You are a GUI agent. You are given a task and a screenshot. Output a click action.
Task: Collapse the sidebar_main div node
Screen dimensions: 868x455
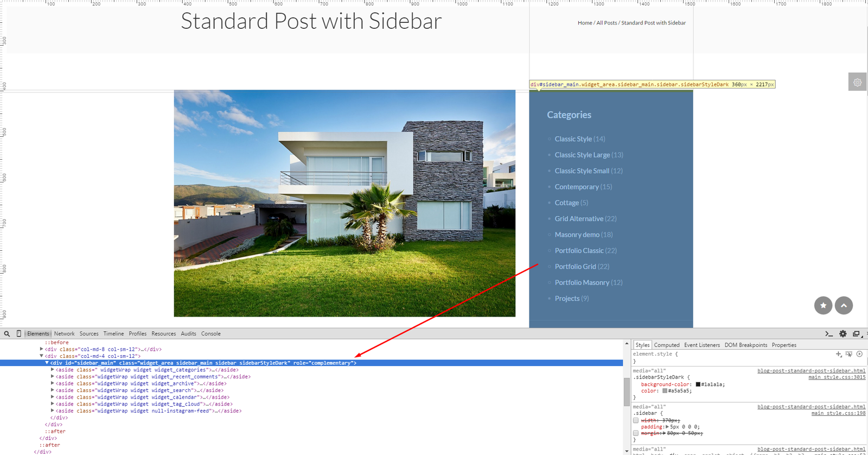point(47,363)
